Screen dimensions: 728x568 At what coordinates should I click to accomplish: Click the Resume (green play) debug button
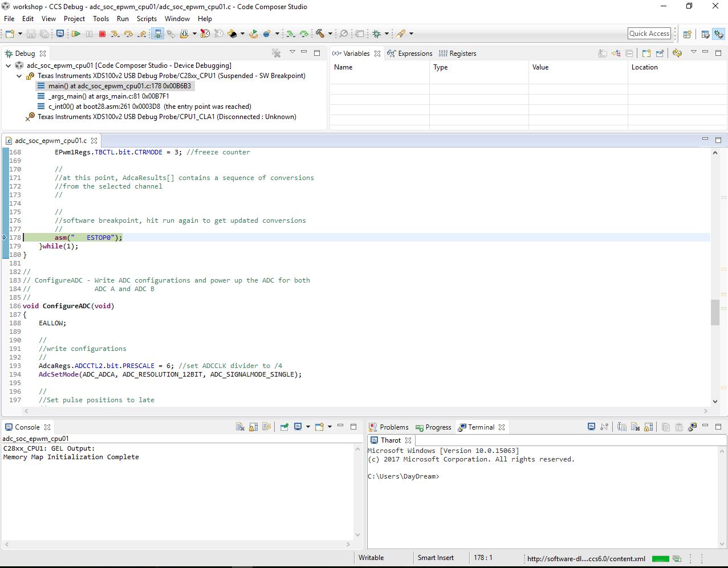tap(76, 34)
